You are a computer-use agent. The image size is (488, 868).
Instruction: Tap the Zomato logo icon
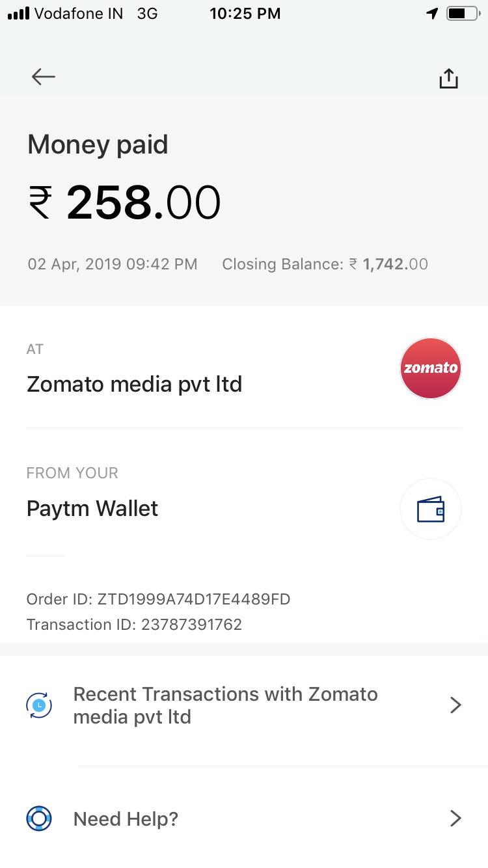[431, 368]
